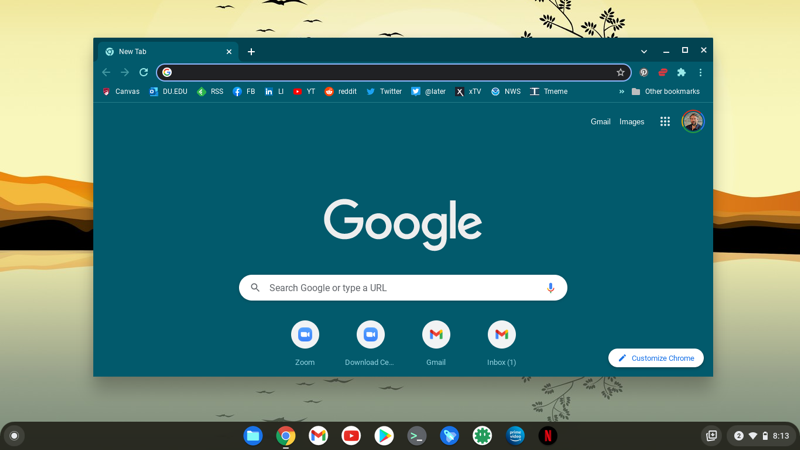
Task: Open the Extensions puzzle menu
Action: click(x=682, y=72)
